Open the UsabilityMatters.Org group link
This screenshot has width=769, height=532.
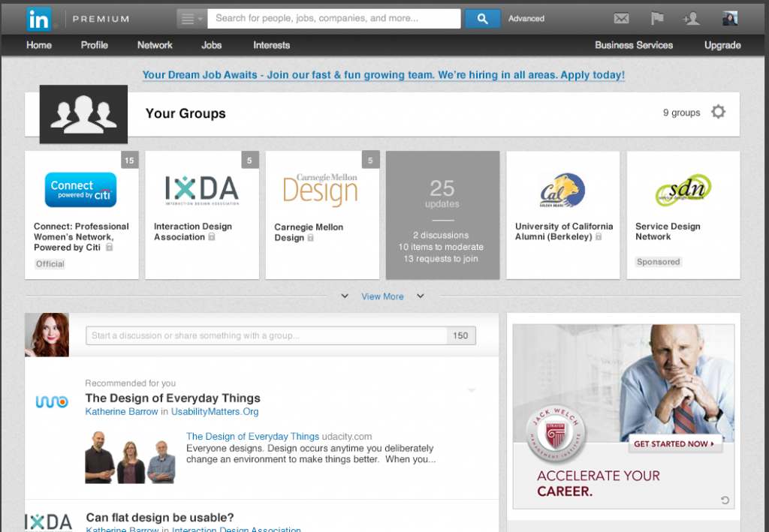pyautogui.click(x=215, y=411)
